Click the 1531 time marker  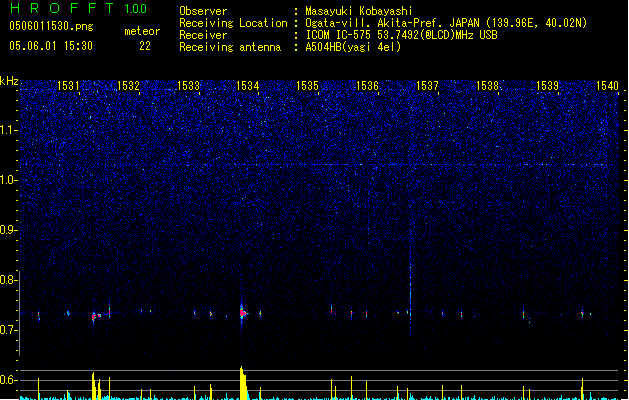point(68,86)
